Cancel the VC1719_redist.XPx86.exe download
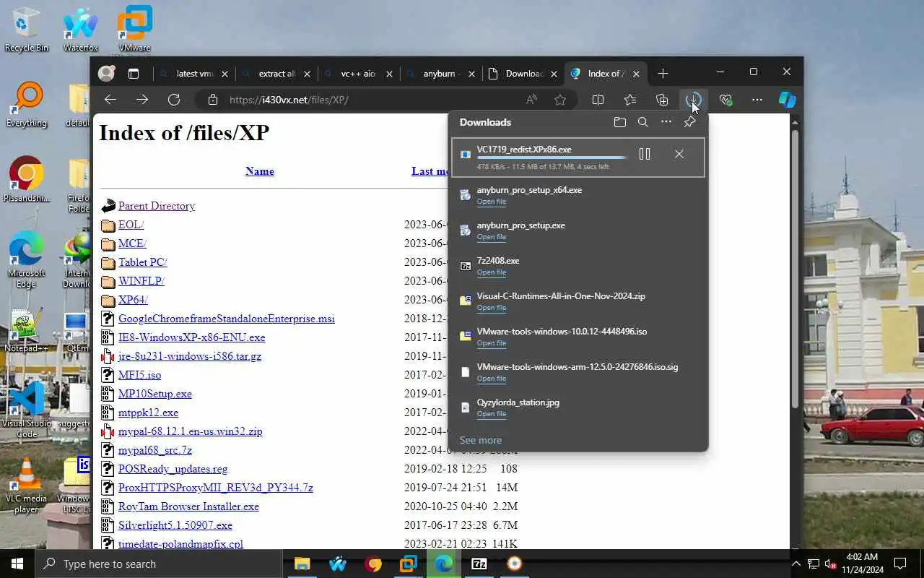 (x=679, y=154)
